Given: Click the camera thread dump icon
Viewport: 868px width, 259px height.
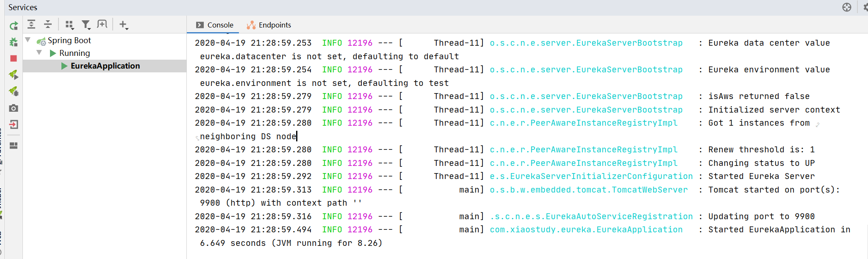Looking at the screenshot, I should [x=14, y=108].
